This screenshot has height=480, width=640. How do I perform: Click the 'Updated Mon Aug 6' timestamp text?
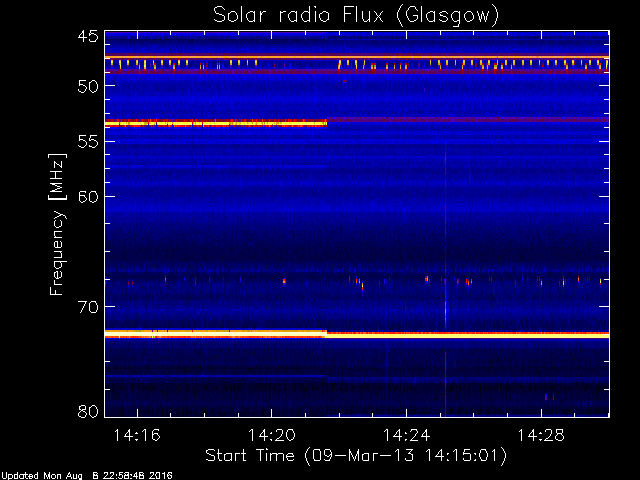tap(87, 476)
